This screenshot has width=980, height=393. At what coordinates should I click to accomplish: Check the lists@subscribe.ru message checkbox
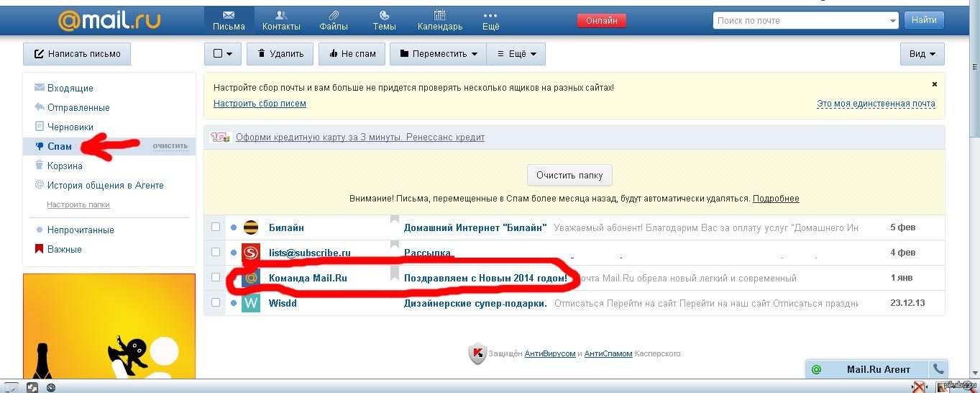(x=216, y=253)
